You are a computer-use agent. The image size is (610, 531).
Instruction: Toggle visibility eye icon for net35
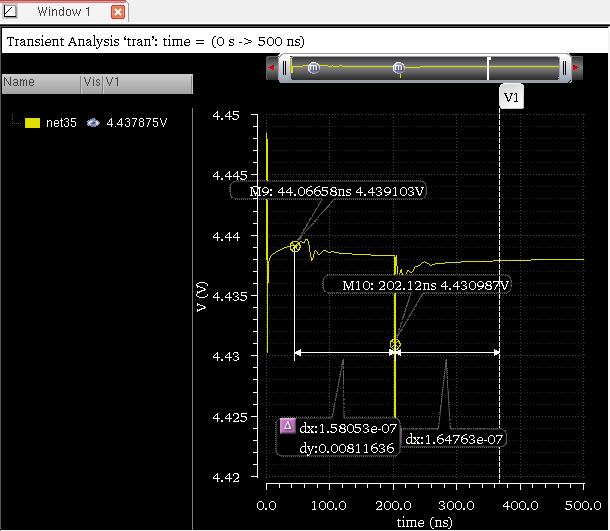click(x=92, y=123)
